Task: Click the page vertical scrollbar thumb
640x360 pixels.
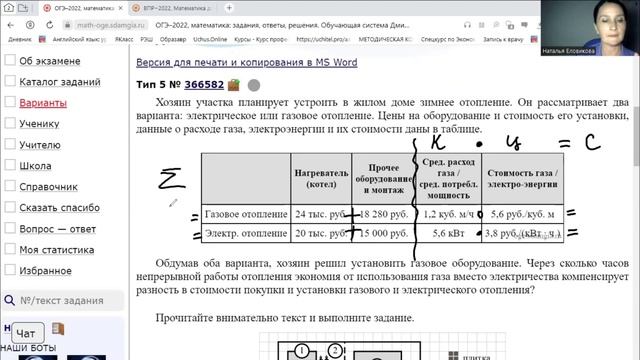Action: (x=637, y=137)
